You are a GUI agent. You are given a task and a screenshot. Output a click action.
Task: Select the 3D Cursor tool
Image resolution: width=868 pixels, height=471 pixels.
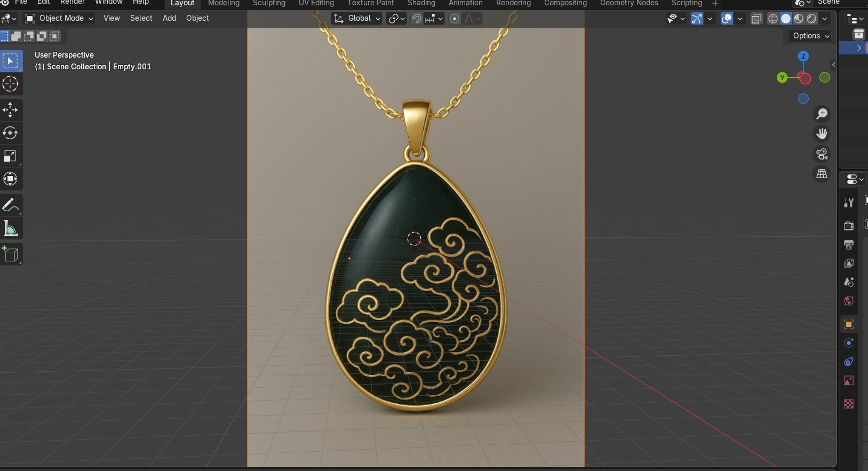coord(11,84)
